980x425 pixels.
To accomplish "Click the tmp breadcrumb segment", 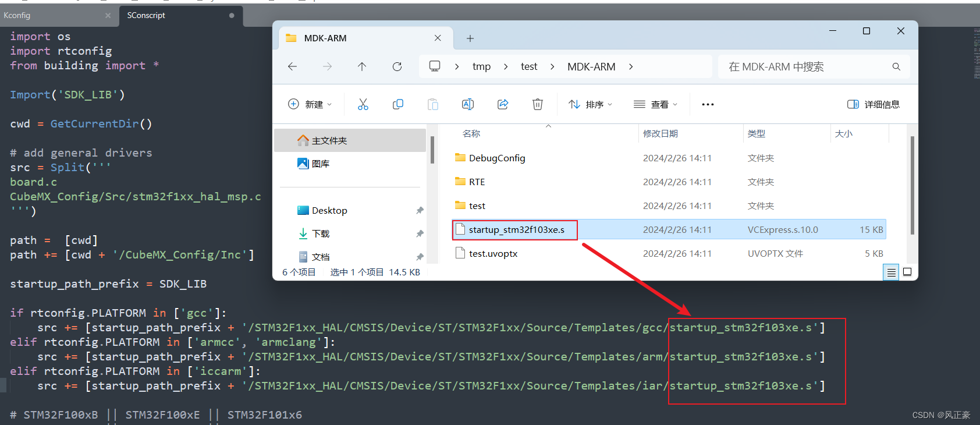I will [481, 67].
